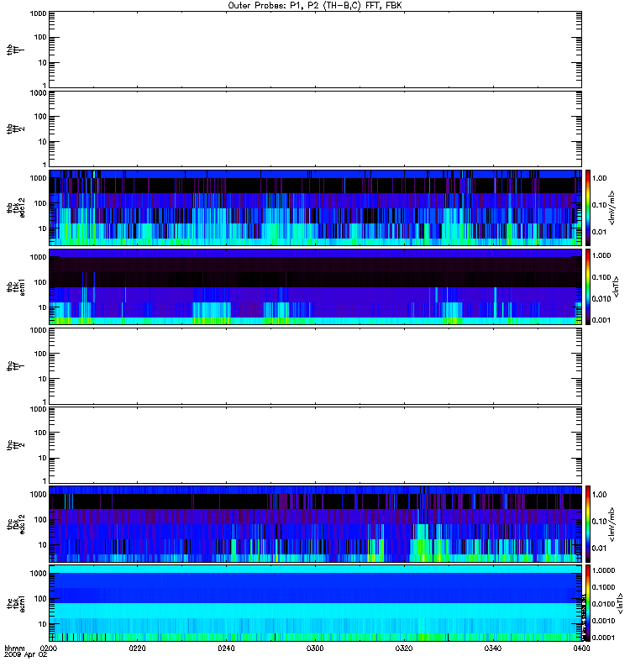This screenshot has width=630, height=672.
Task: Click the thb fbk scm1 color bar
Action: pos(588,286)
